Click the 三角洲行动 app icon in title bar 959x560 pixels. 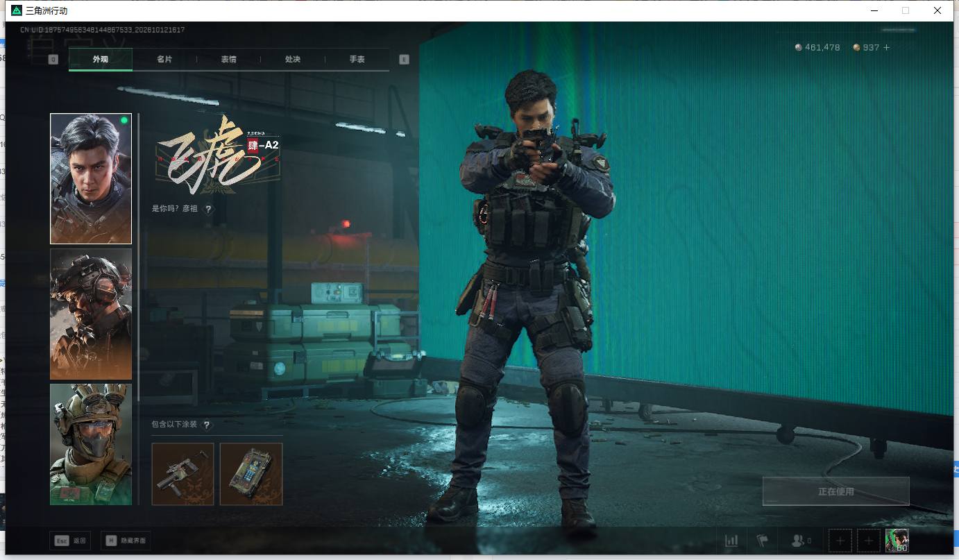[17, 10]
